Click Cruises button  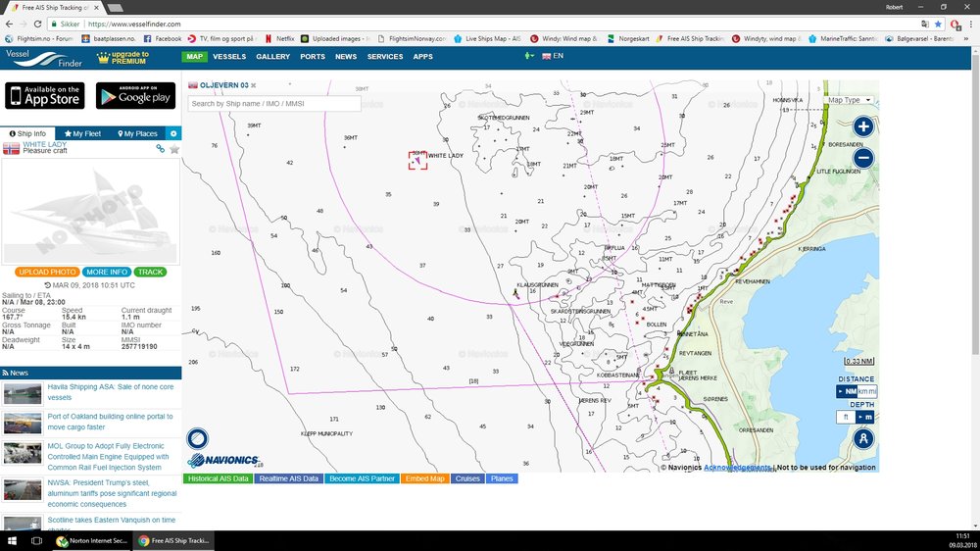point(467,478)
